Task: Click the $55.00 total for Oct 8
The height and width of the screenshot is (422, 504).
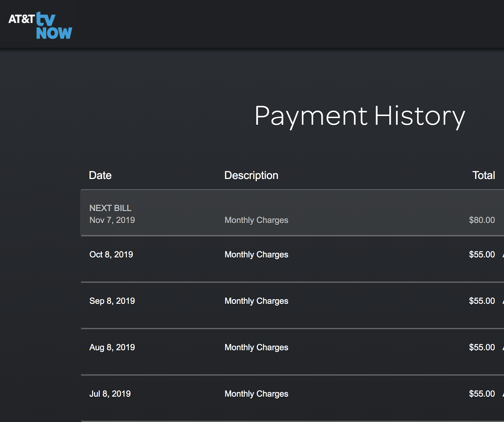Action: [482, 254]
